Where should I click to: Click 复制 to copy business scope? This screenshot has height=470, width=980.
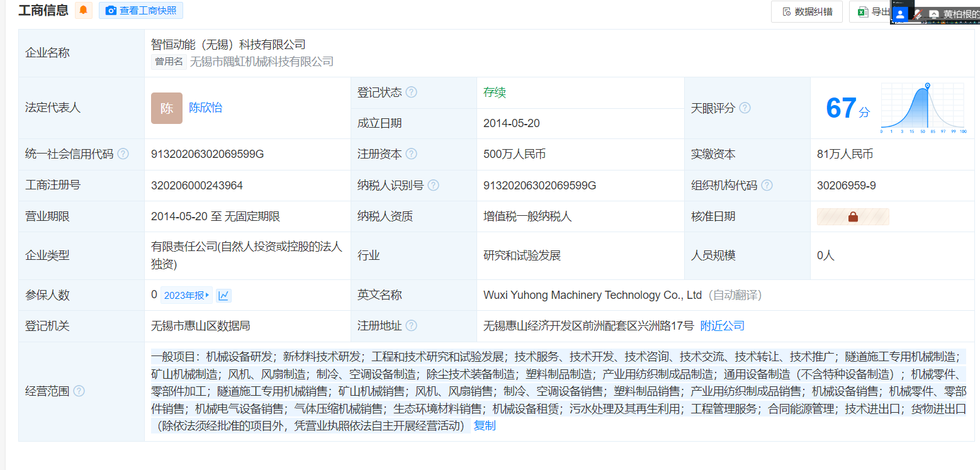[485, 426]
